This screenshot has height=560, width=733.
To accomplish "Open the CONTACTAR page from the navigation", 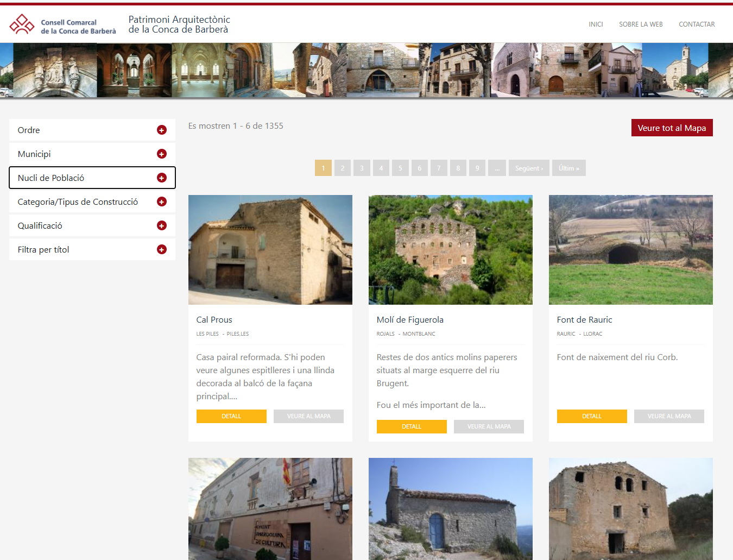I will 697,24.
